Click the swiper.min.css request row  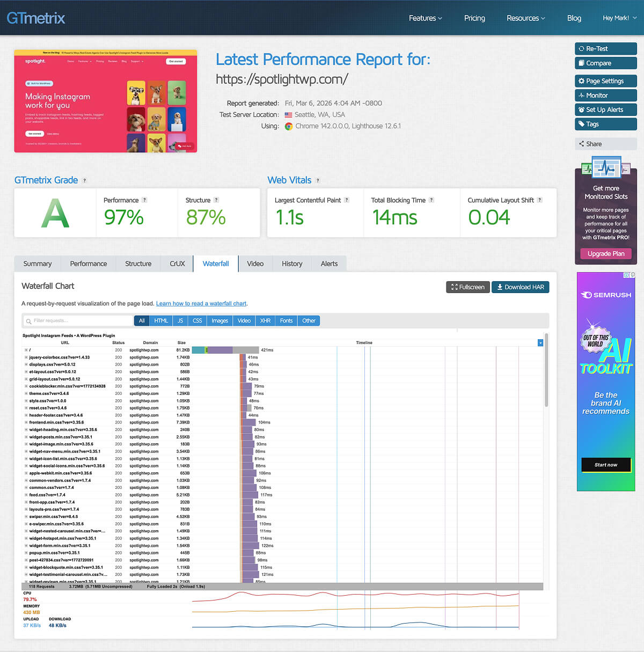(x=282, y=517)
